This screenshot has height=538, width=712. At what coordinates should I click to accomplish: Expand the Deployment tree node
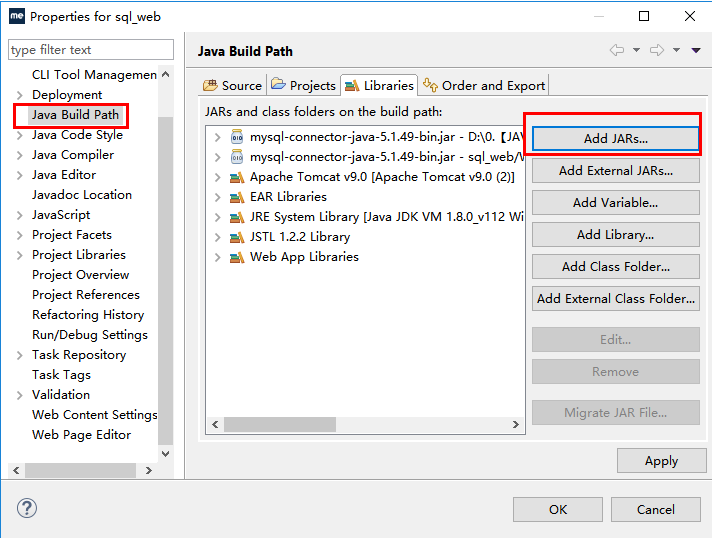click(x=19, y=95)
